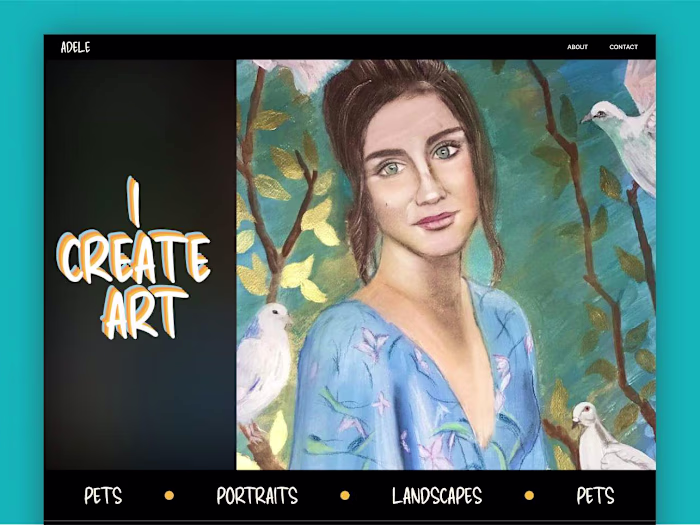Click the 'I CREATE ART' headline
The width and height of the screenshot is (700, 525).
coord(133,258)
